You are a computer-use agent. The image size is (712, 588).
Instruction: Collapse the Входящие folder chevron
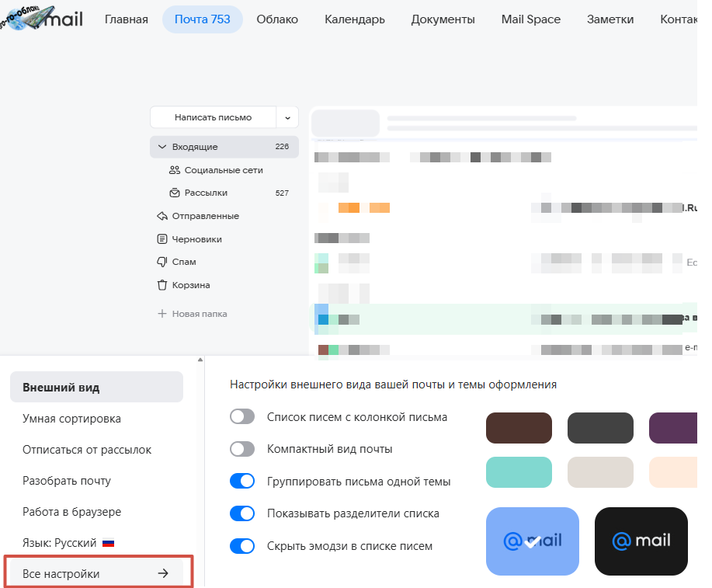[x=162, y=147]
